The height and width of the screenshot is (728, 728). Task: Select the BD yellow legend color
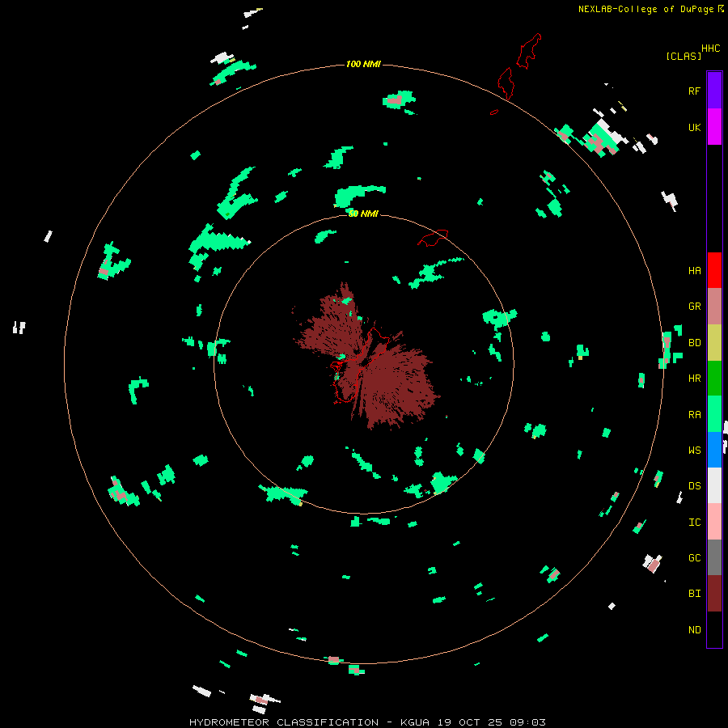click(714, 343)
